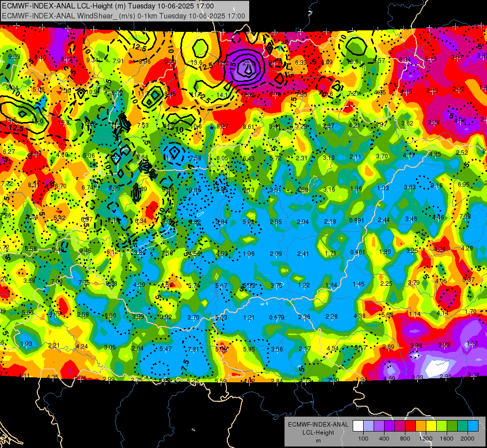Viewport: 487px width, 448px height.
Task: Click the grid value '2.64'
Action: point(138,348)
